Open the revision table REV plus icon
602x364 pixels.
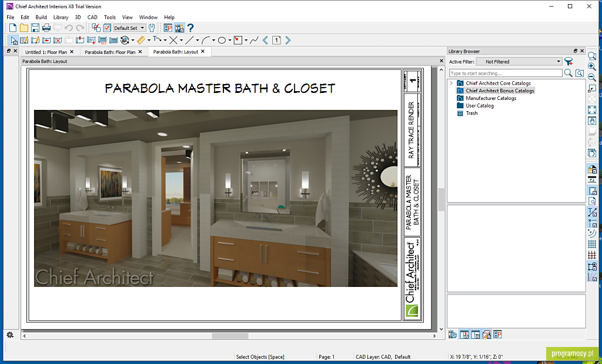[x=91, y=40]
